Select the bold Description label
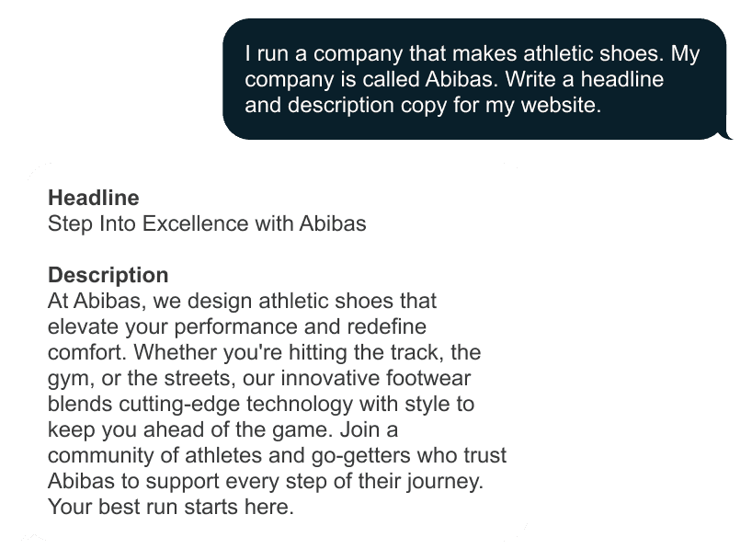 108,275
